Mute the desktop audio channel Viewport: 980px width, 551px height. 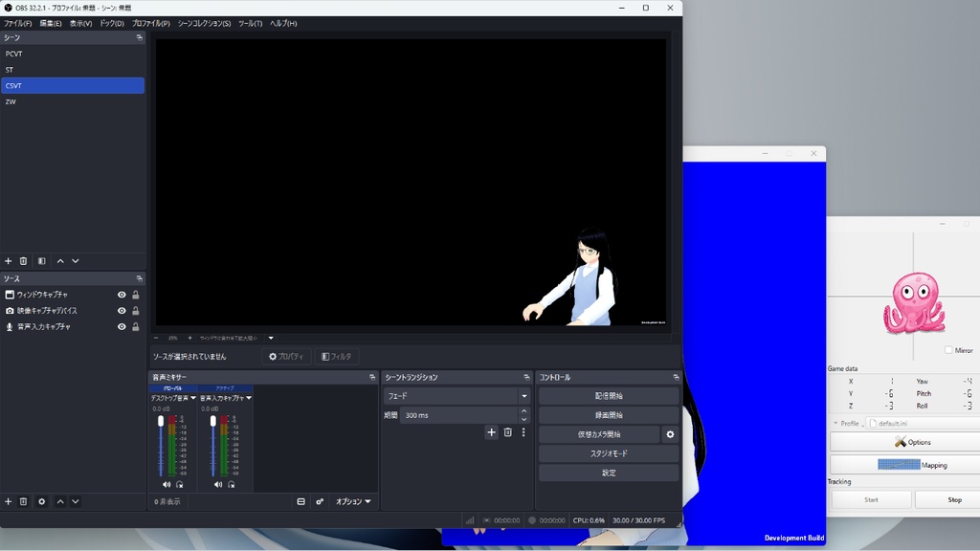click(x=167, y=485)
